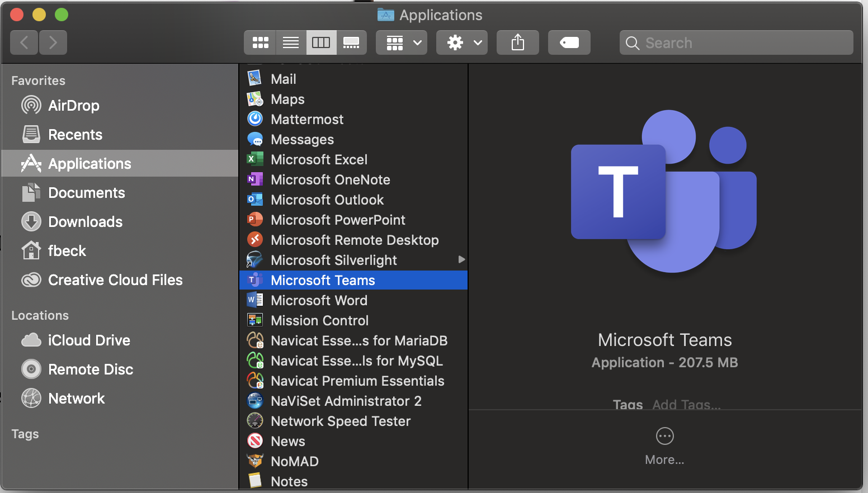This screenshot has height=493, width=868.
Task: Select the NoMAD app icon
Action: [255, 461]
